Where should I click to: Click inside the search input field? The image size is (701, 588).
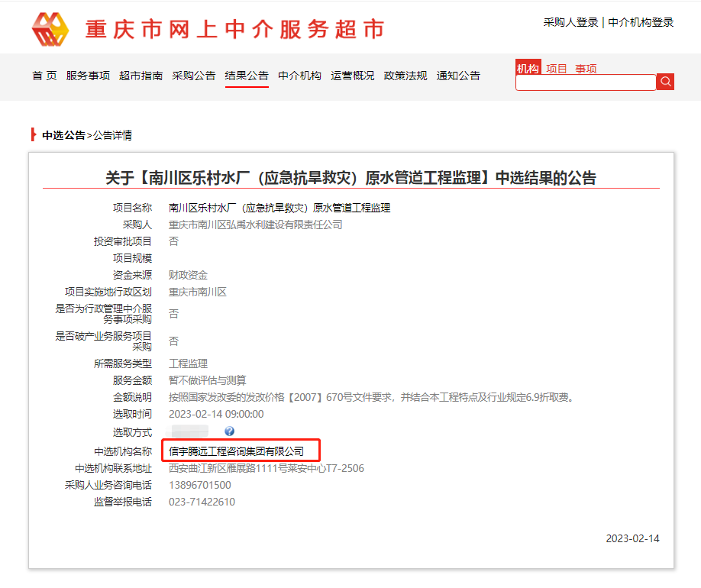point(586,81)
